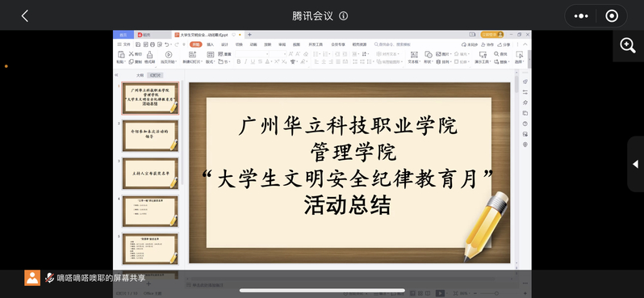This screenshot has height=298, width=644.
Task: Open the Tencent Meeting info icon
Action: tap(343, 16)
